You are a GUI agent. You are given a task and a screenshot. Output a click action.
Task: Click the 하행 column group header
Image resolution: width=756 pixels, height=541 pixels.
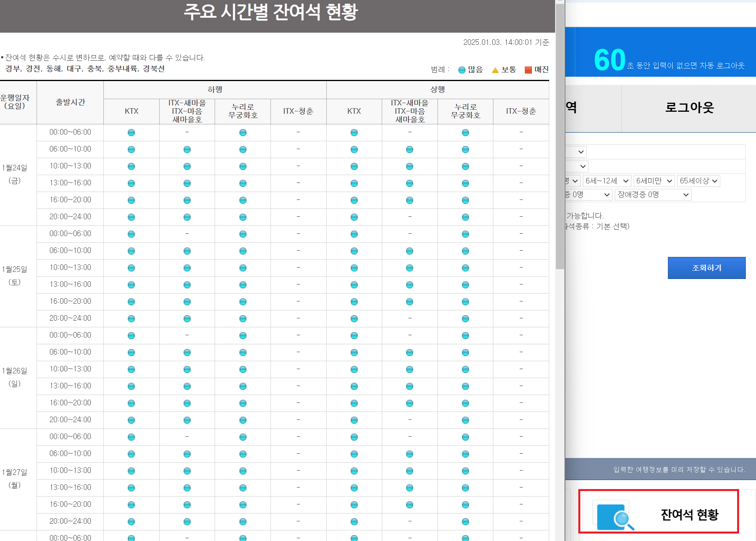[x=215, y=90]
